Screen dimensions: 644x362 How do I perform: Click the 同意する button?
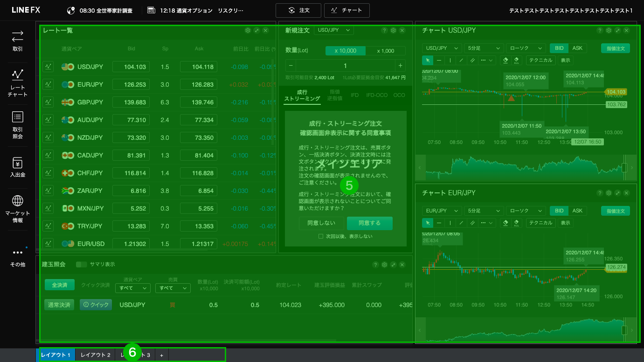(369, 223)
